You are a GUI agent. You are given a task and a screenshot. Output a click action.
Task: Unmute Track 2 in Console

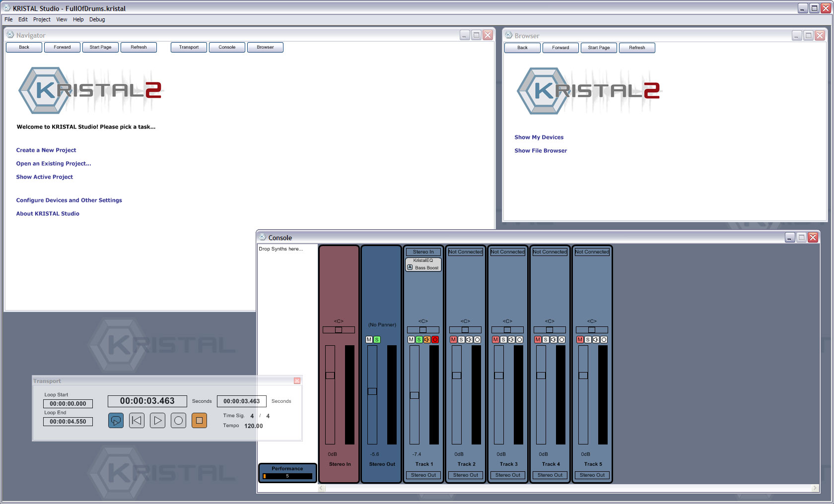tap(453, 340)
